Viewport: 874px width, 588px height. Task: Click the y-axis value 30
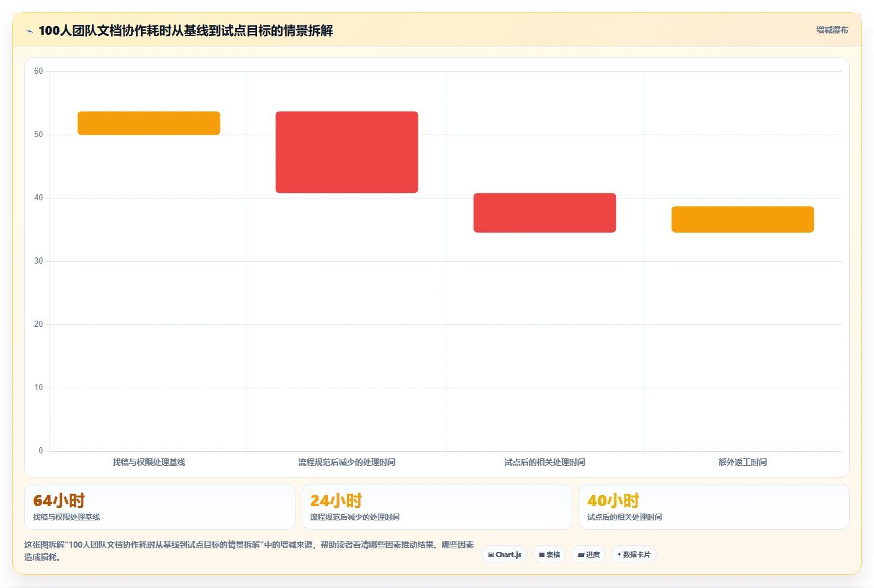38,261
